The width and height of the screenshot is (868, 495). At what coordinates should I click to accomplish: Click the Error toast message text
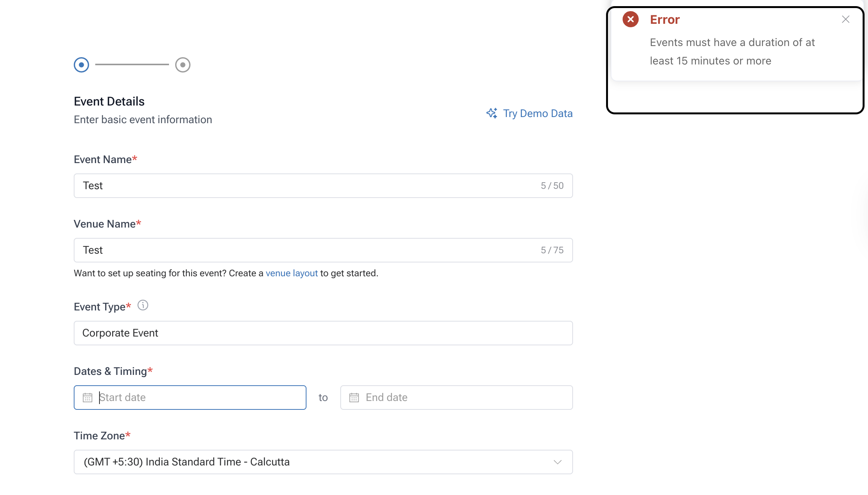732,51
